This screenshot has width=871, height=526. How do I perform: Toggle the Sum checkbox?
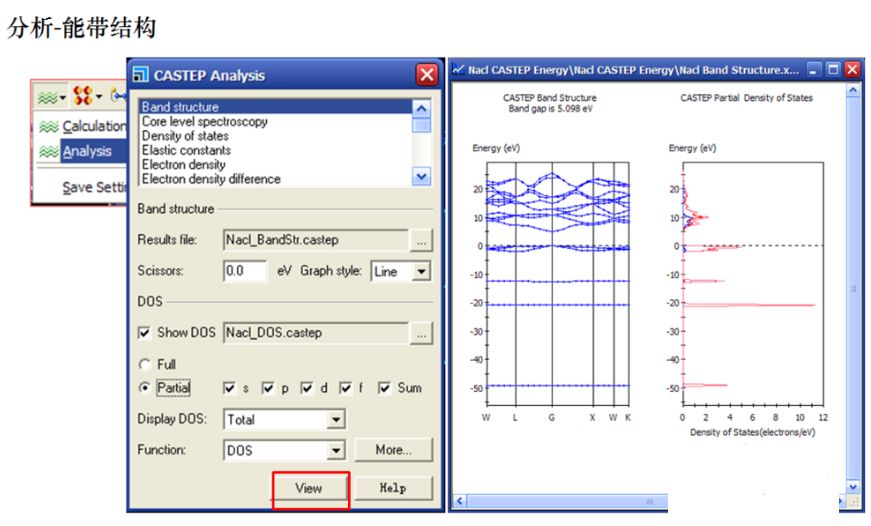(384, 388)
